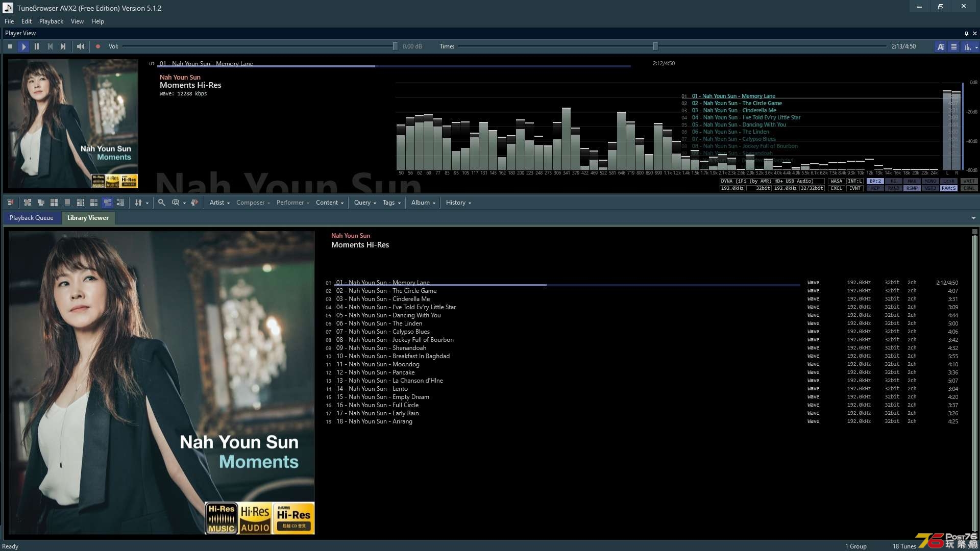Screen dimensions: 980x551
Task: Click the next track button
Action: pyautogui.click(x=63, y=46)
